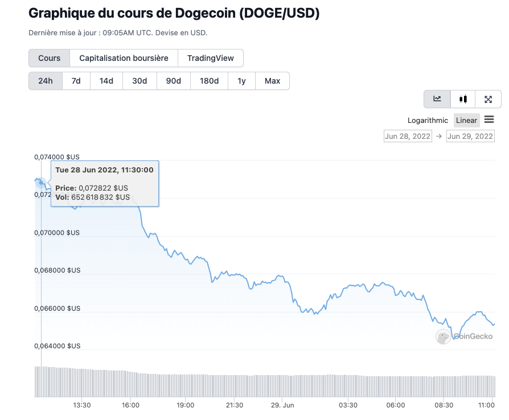Choose the 90d range
The image size is (509, 420).
(x=174, y=81)
